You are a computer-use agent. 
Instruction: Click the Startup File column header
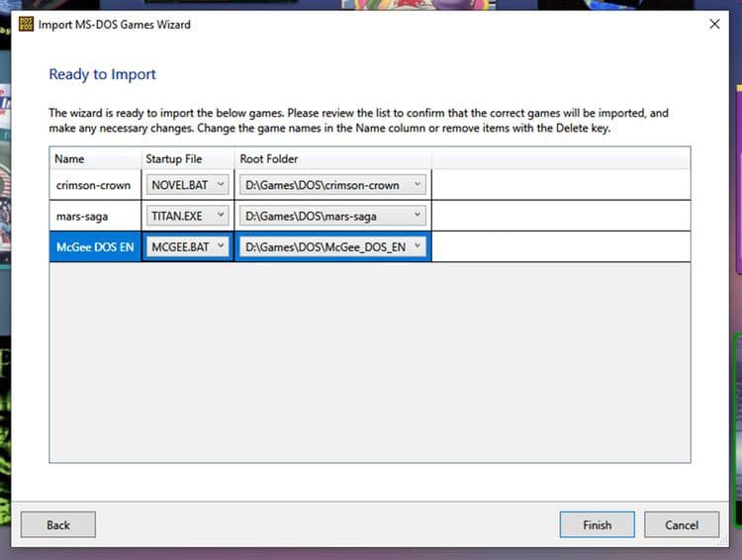187,158
